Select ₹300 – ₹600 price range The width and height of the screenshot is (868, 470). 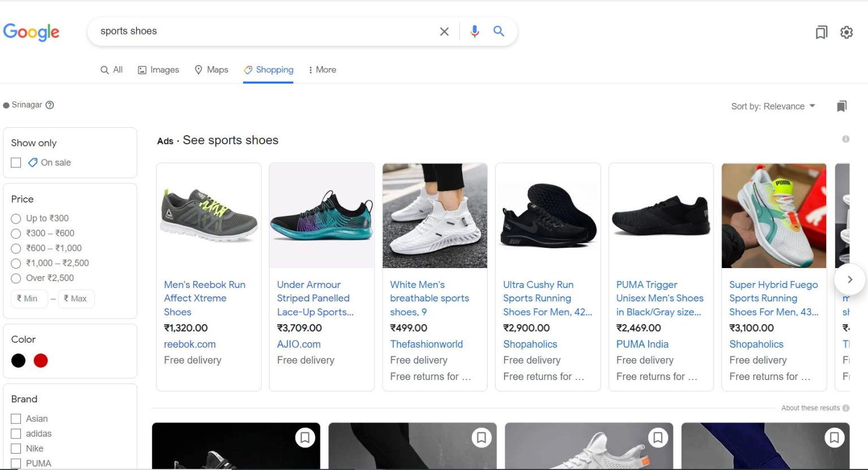tap(16, 233)
